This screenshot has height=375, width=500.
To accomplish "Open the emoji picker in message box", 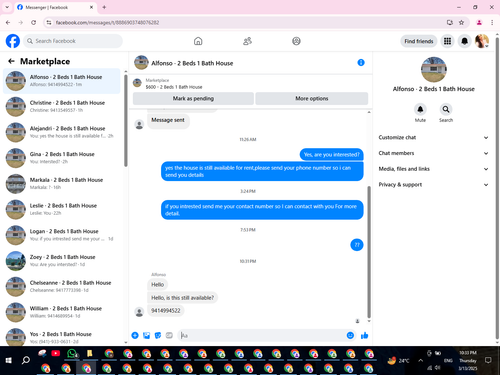I will click(350, 335).
